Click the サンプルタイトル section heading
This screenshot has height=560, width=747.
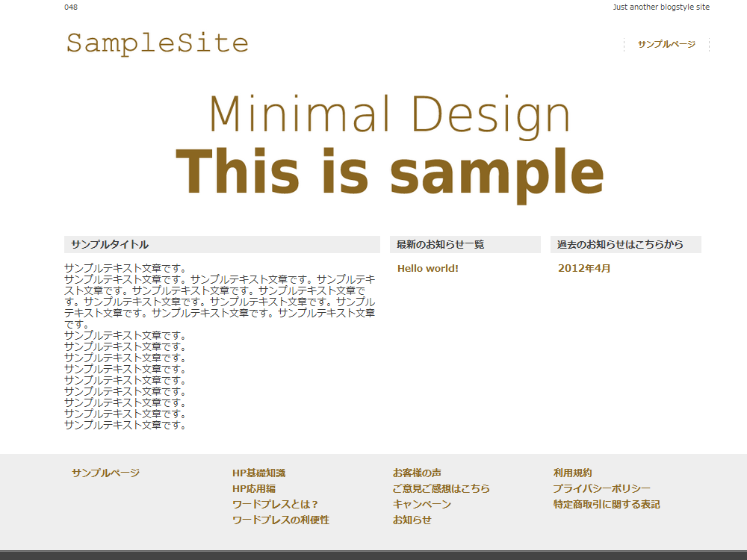coord(222,245)
